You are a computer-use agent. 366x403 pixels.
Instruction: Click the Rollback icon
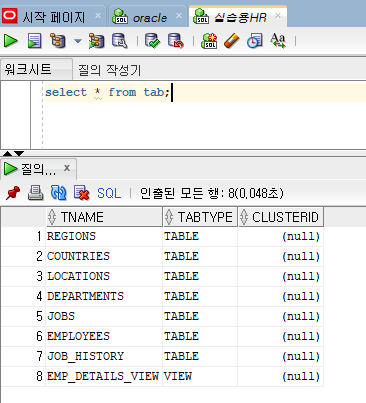click(x=176, y=41)
